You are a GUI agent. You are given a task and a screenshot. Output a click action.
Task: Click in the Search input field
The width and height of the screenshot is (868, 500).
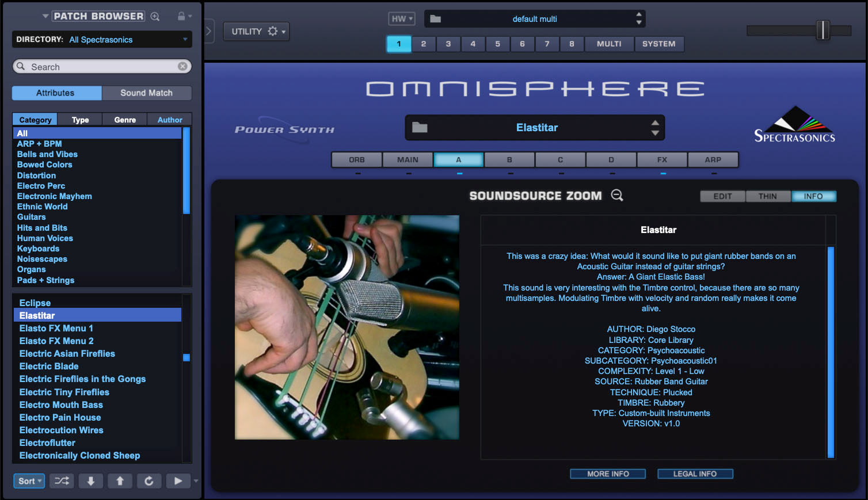tap(102, 67)
